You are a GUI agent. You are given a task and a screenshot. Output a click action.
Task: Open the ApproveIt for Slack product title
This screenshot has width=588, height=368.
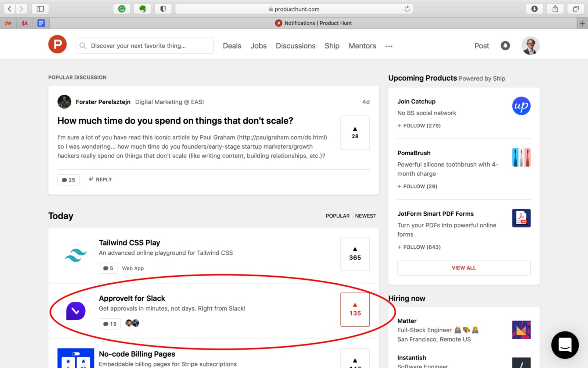pos(132,298)
